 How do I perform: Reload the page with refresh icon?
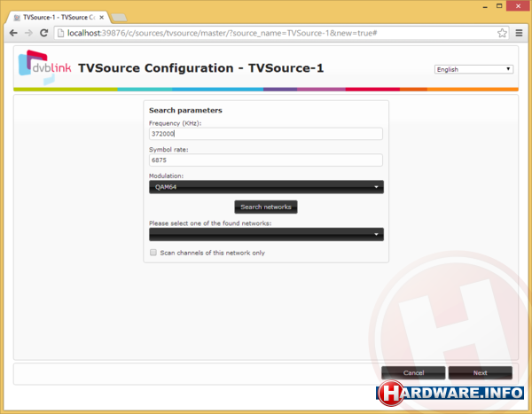point(43,33)
